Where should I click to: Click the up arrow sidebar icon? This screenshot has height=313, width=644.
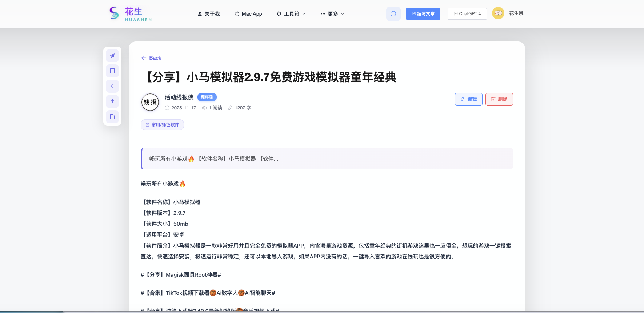pyautogui.click(x=112, y=101)
